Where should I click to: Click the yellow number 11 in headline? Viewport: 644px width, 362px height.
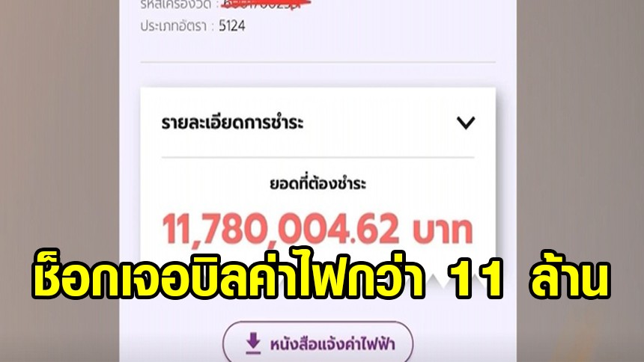point(476,280)
